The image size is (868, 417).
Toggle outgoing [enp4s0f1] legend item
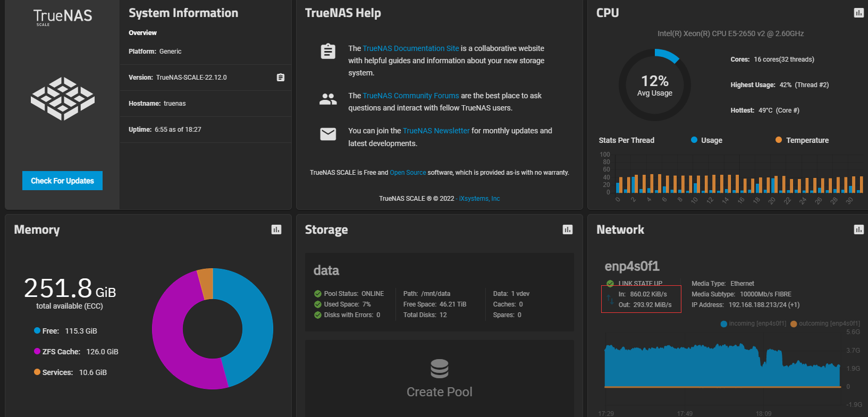point(825,324)
